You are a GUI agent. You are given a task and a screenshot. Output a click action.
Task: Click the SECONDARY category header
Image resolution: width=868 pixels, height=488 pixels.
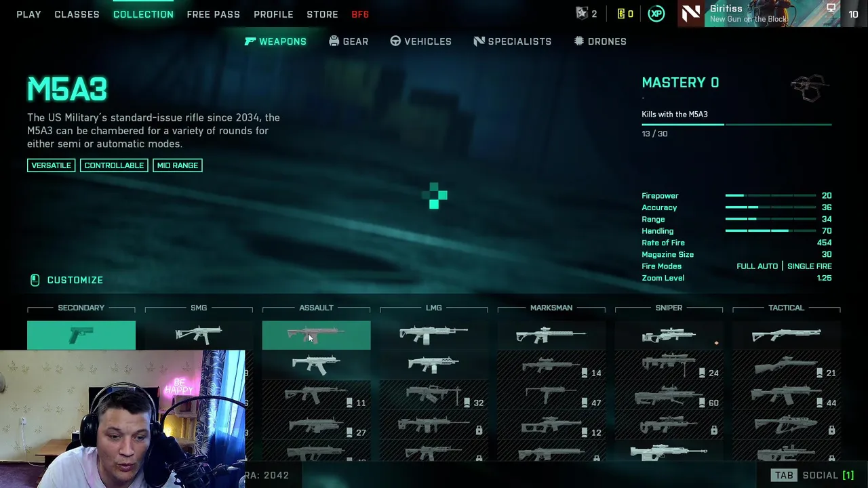(81, 308)
